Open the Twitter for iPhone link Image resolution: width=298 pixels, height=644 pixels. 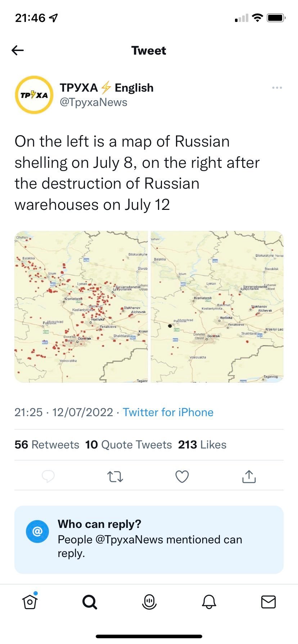(x=168, y=412)
